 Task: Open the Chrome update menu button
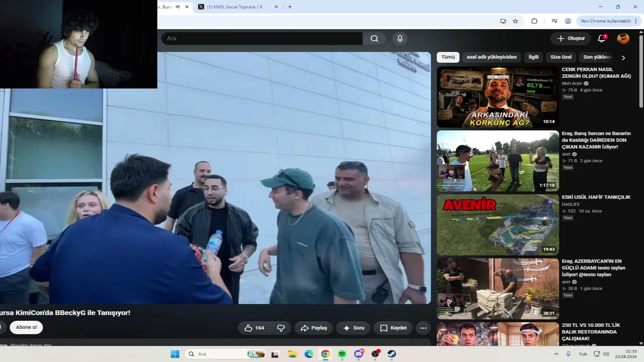(x=608, y=21)
